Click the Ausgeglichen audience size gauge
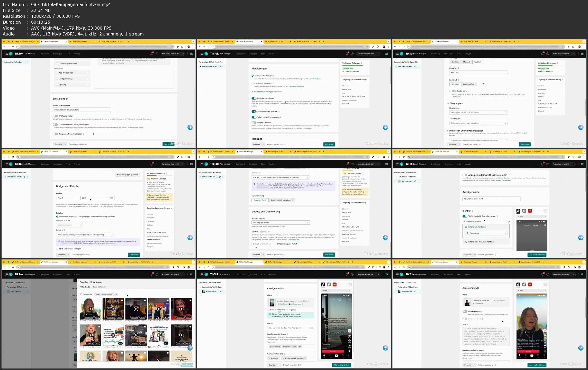588x370 pixels. pos(550,66)
